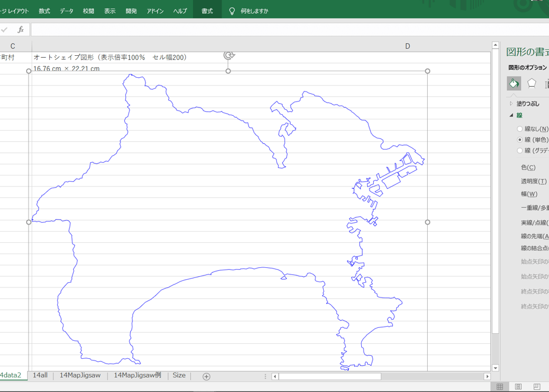Open the データ ribbon tab
The height and width of the screenshot is (392, 549).
pos(67,11)
